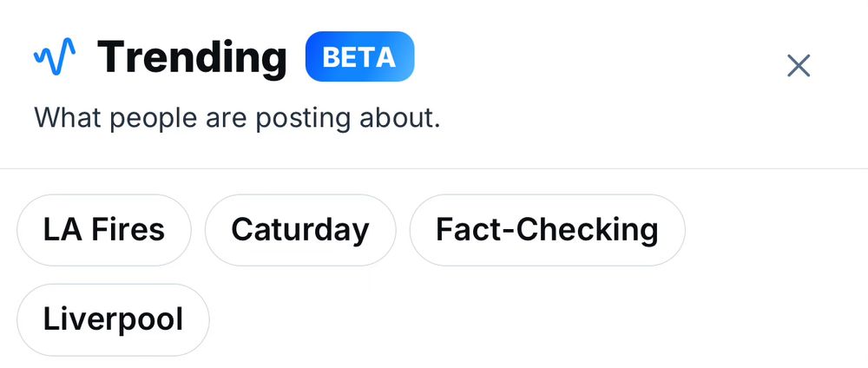
Task: Click the 'What people are posting about.' subtitle
Action: [238, 118]
